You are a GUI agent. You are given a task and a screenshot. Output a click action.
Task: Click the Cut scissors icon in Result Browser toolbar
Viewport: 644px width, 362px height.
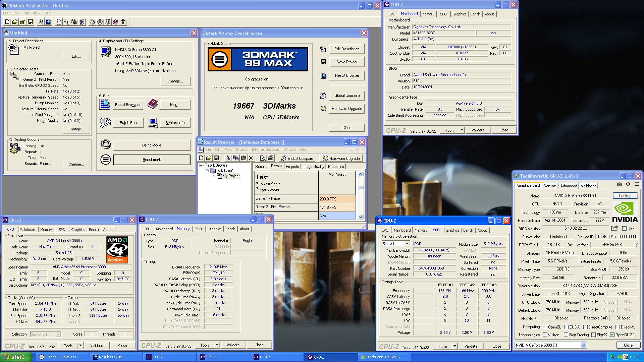click(228, 158)
